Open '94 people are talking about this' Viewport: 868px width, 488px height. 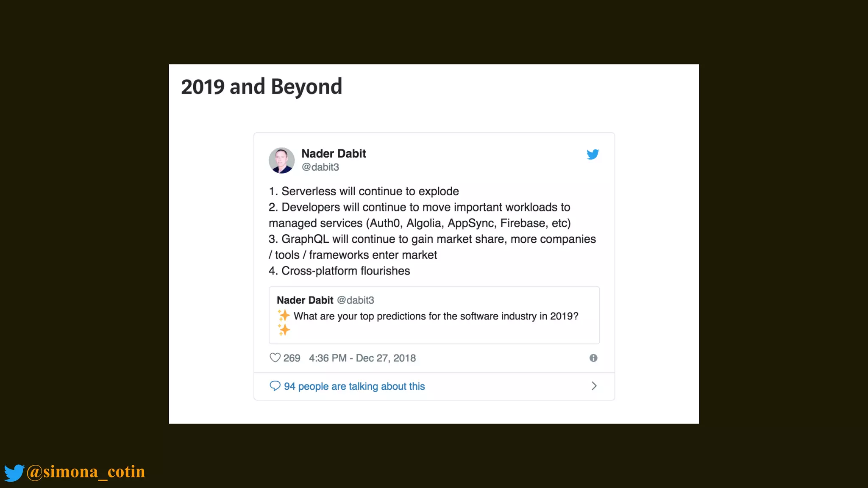354,386
